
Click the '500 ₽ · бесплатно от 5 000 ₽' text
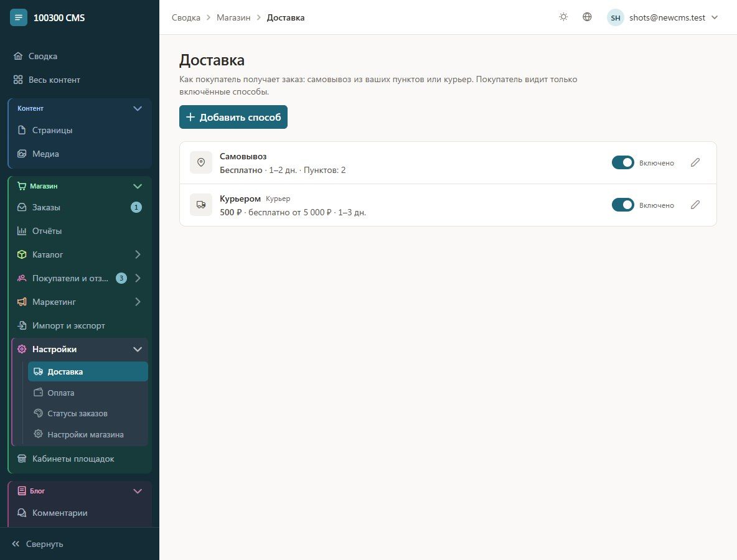(x=275, y=212)
